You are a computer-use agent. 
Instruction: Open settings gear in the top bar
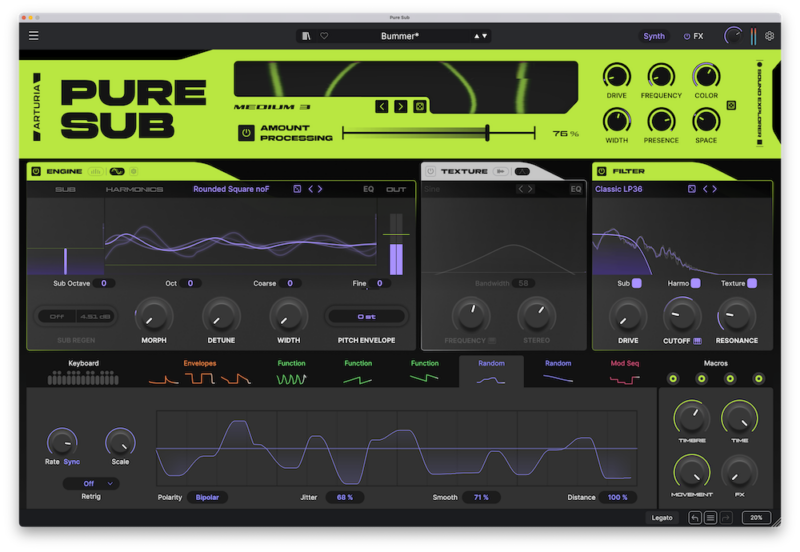pos(769,36)
